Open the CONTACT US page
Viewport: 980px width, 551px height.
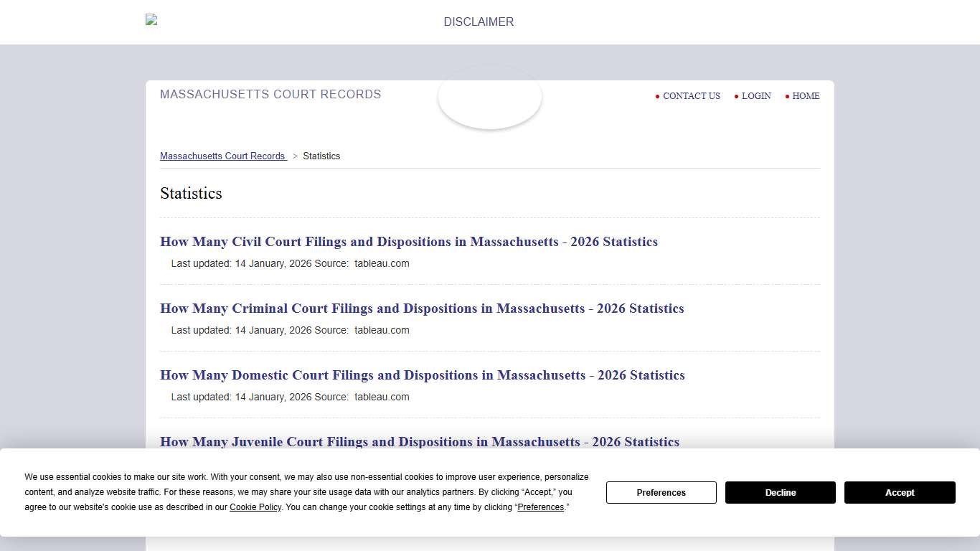point(691,96)
